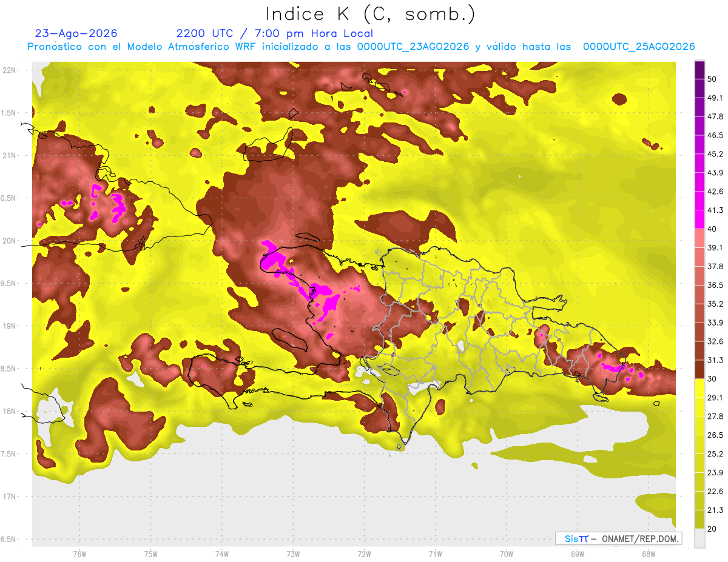Screen dimensions: 728x562
Task: Click the '29.1' legend value
Action: [715, 398]
